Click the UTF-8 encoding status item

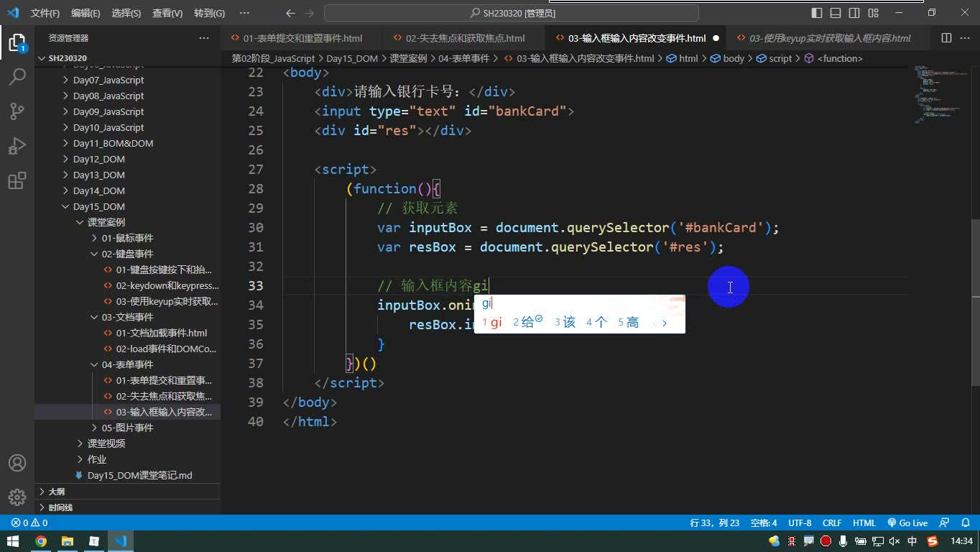800,523
